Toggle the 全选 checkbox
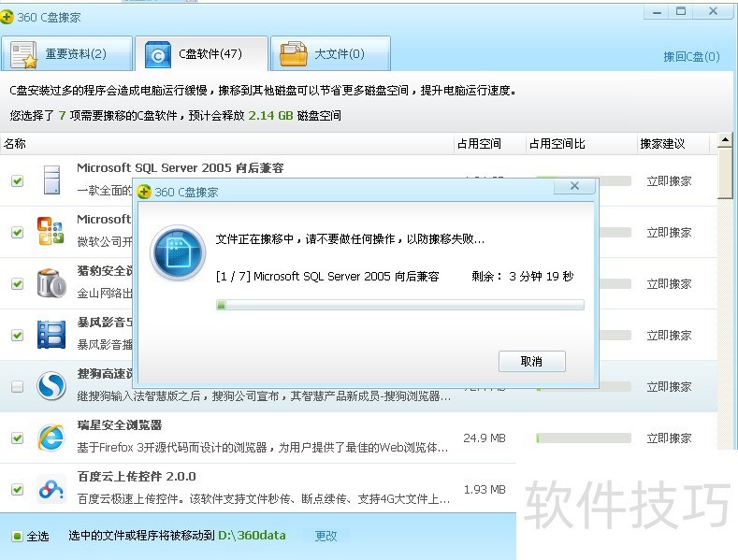The height and width of the screenshot is (560, 738). coord(17,536)
